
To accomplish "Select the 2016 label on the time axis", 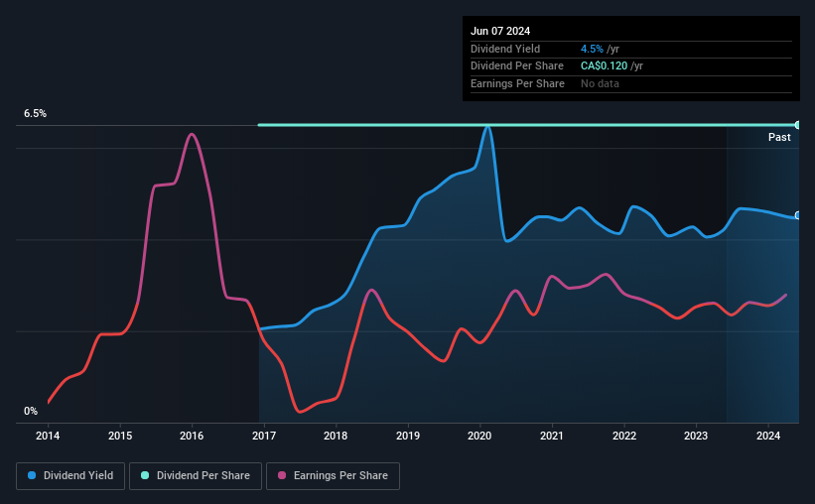I will pyautogui.click(x=192, y=436).
